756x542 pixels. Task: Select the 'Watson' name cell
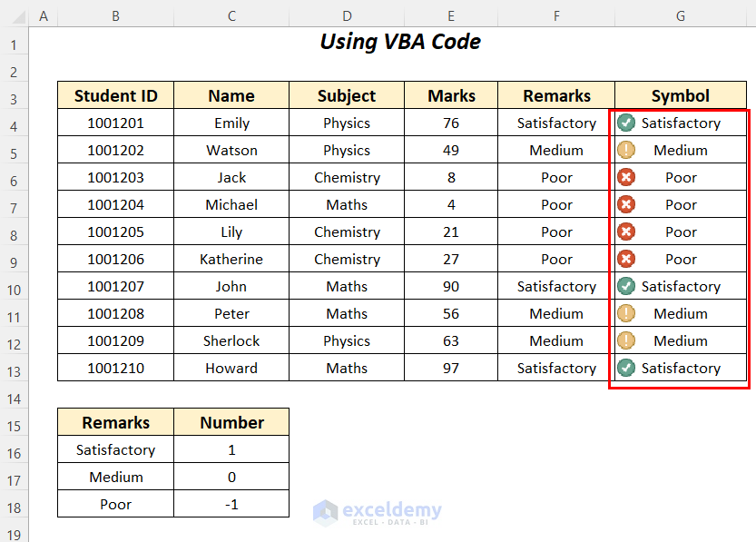[x=231, y=150]
